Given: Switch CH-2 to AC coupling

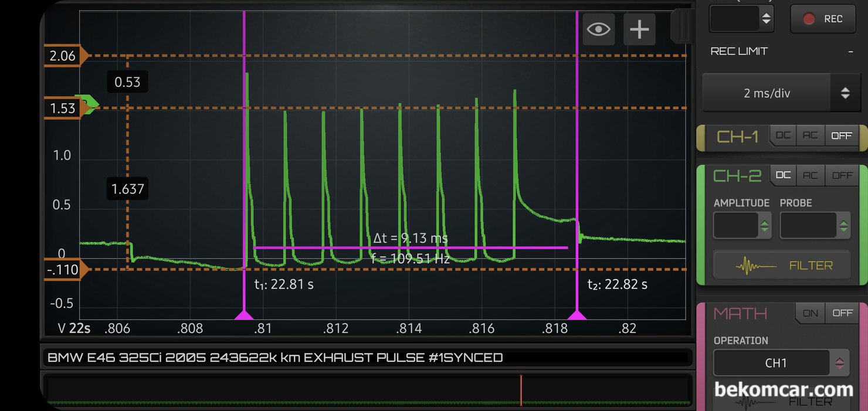Looking at the screenshot, I should [811, 175].
